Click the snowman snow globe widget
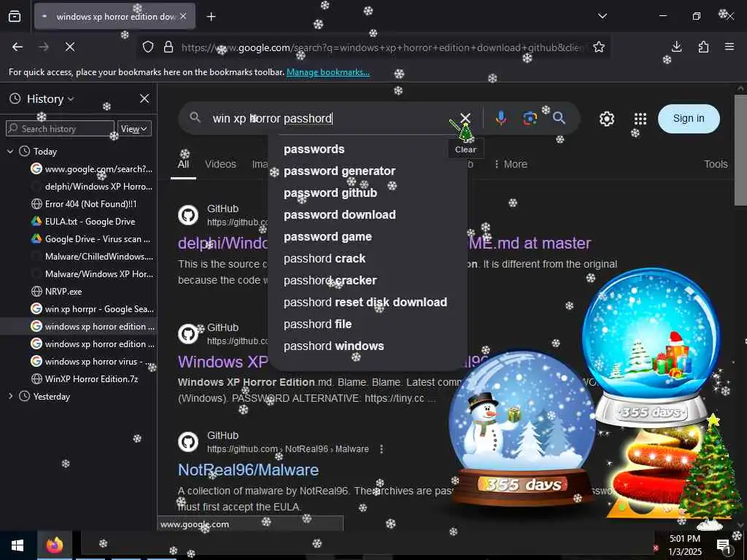The image size is (747, 560). coord(522,429)
